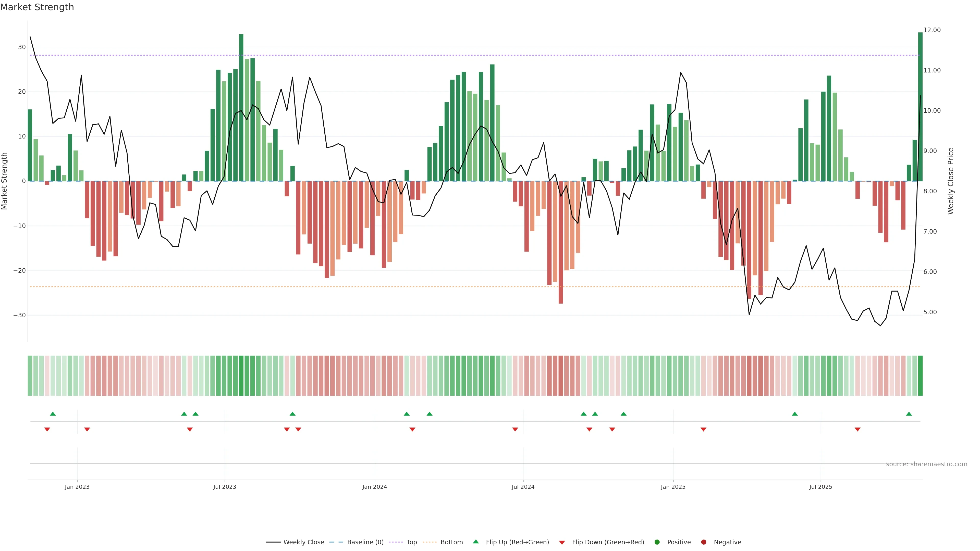Viewport: 980px width, 551px height.
Task: Click the rightmost green flip-up triangle marker
Action: click(909, 414)
